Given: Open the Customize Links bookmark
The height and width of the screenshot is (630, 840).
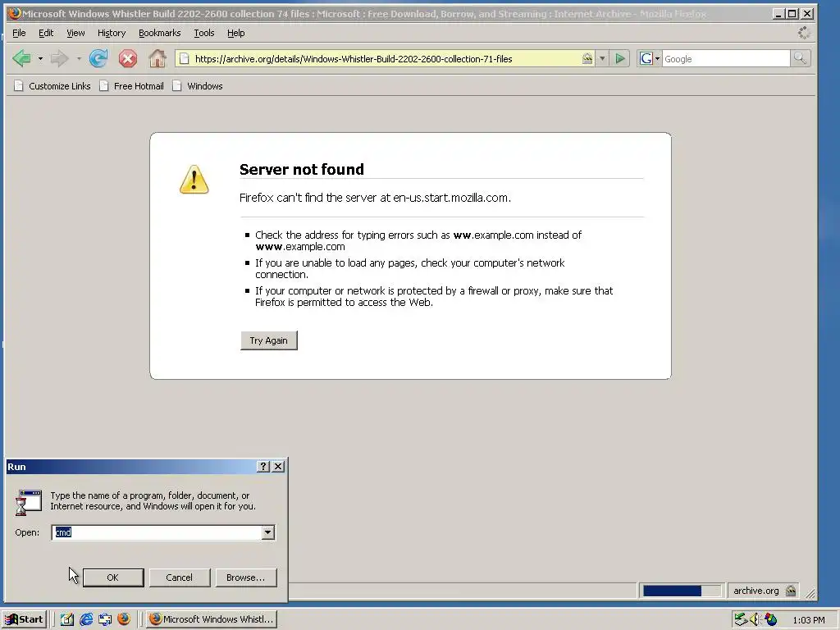Looking at the screenshot, I should tap(52, 85).
